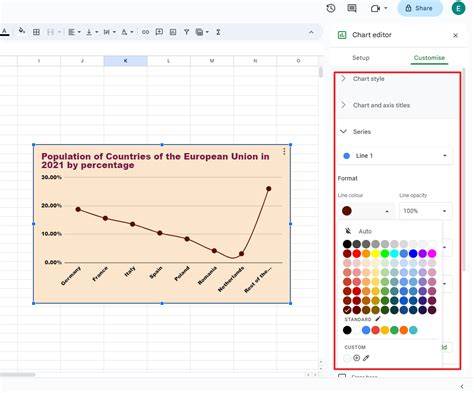The width and height of the screenshot is (474, 393).
Task: Open the comments icon
Action: (352, 8)
